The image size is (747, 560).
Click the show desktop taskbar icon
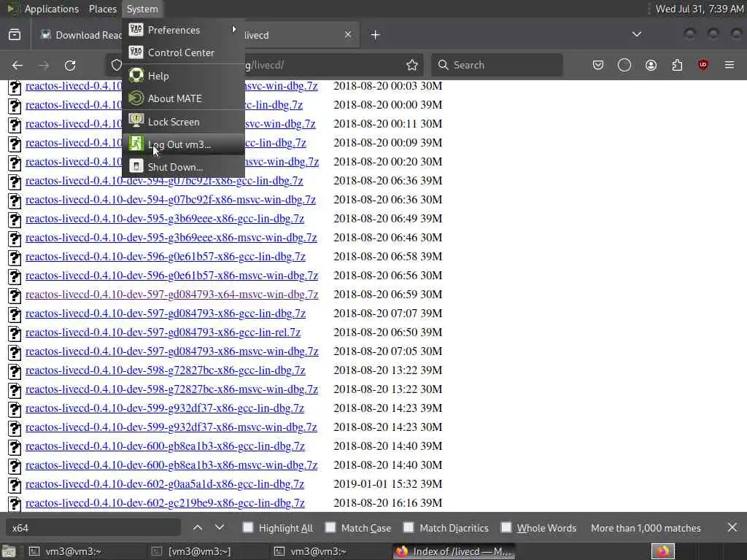click(9, 552)
